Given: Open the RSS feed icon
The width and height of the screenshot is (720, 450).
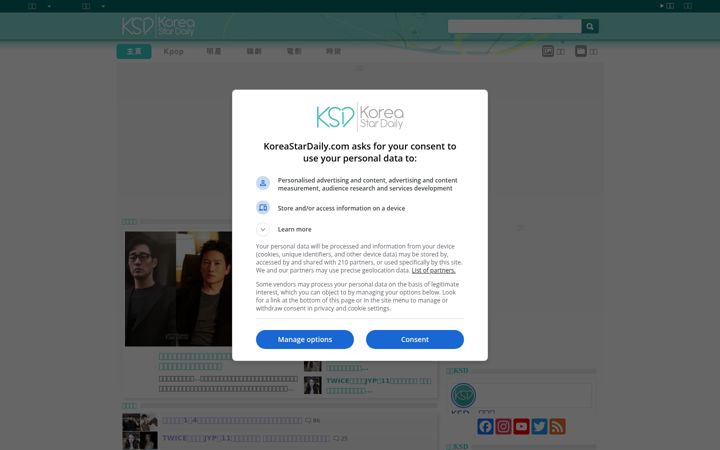Looking at the screenshot, I should click(557, 427).
